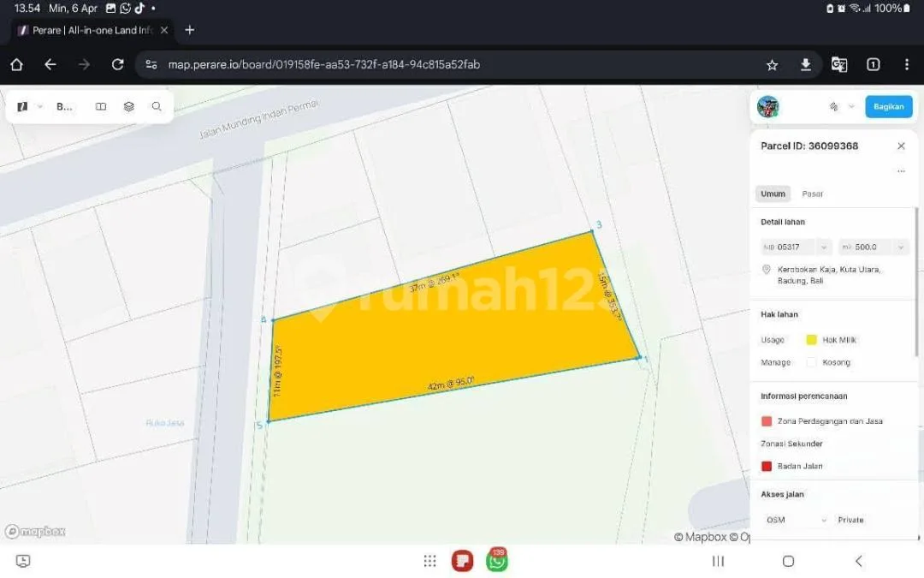Click the Jalan Munding Indah Permai road label
This screenshot has height=578, width=924.
point(259,119)
